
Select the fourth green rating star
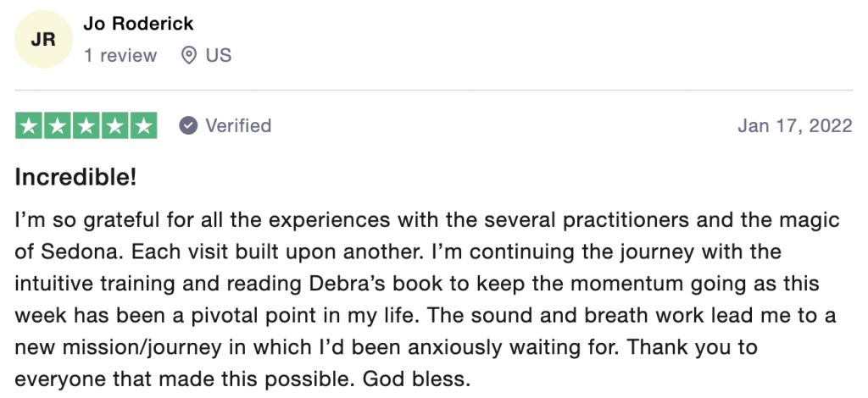(115, 126)
